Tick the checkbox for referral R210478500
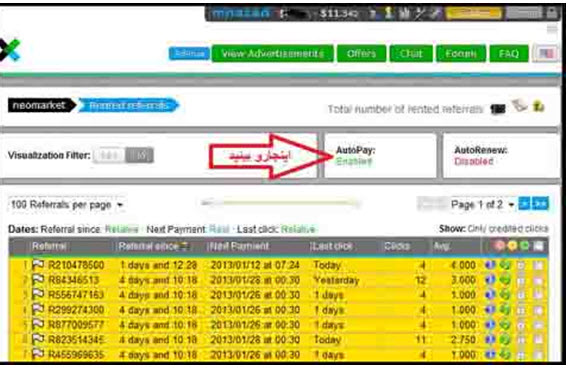The height and width of the screenshot is (370, 571). (x=538, y=265)
